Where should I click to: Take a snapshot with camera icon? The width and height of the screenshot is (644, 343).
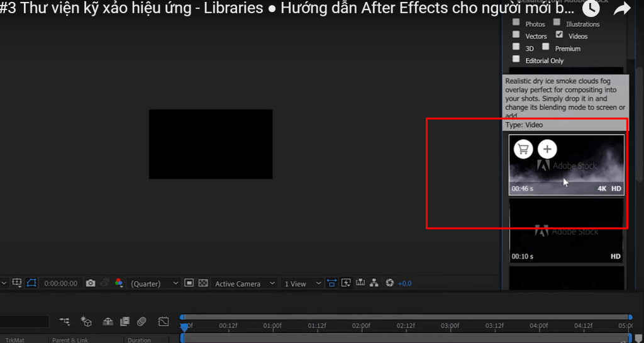91,283
